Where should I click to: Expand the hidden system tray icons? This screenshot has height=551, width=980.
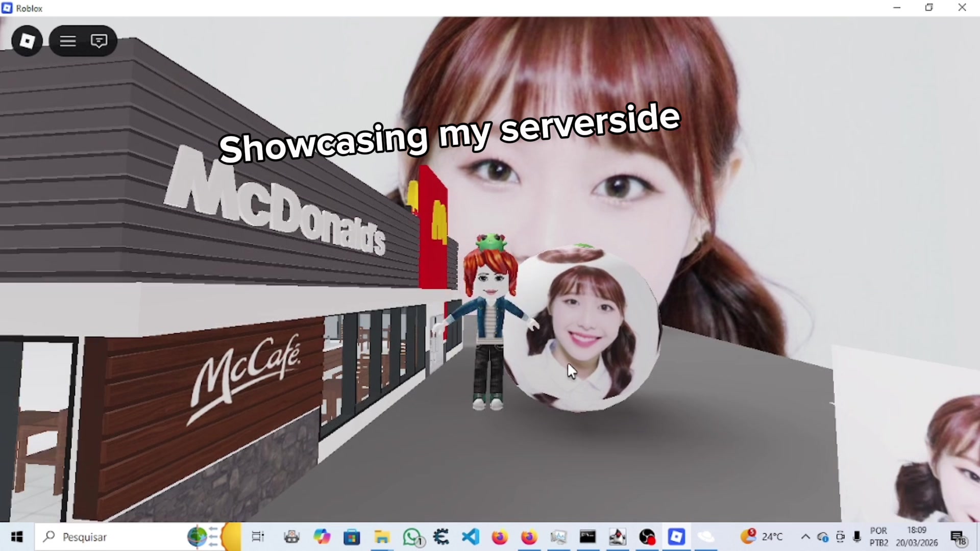[x=805, y=537]
